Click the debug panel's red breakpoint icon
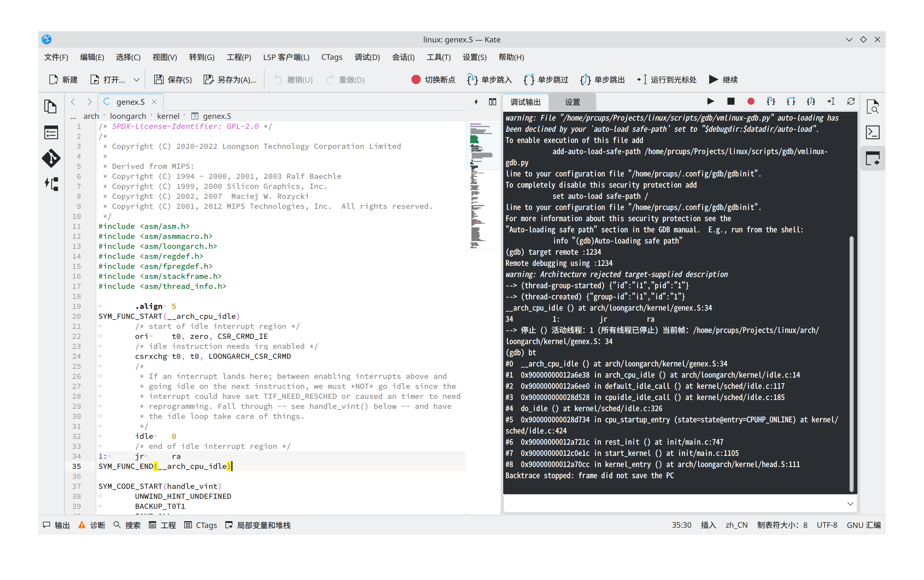This screenshot has height=580, width=924. click(x=751, y=101)
